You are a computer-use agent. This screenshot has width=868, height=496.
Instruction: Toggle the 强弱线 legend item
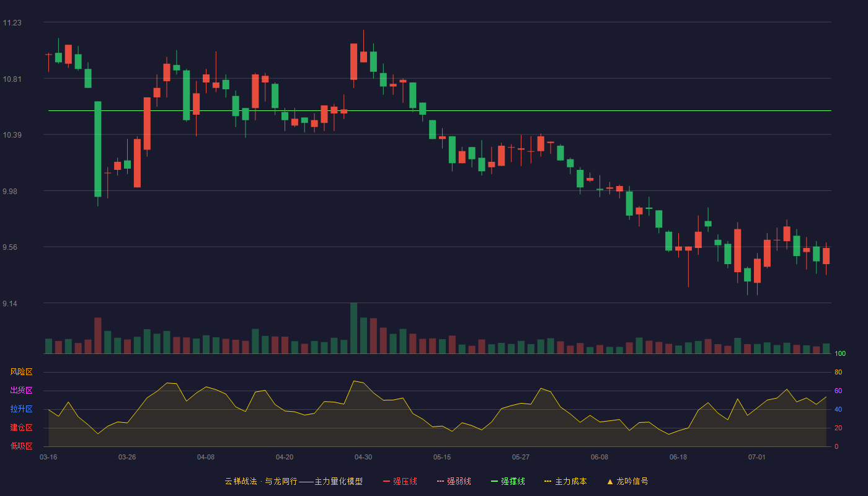(454, 481)
